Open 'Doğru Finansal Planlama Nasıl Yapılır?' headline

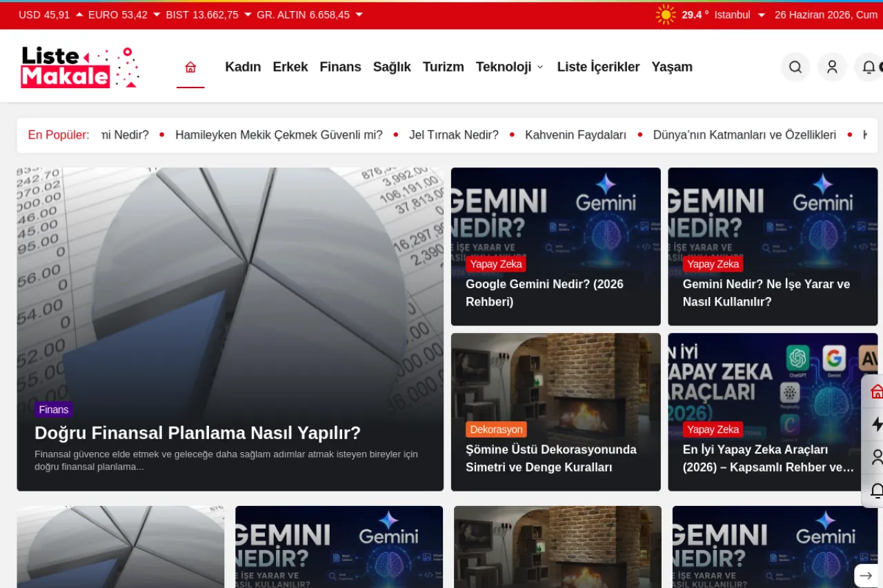(x=197, y=433)
